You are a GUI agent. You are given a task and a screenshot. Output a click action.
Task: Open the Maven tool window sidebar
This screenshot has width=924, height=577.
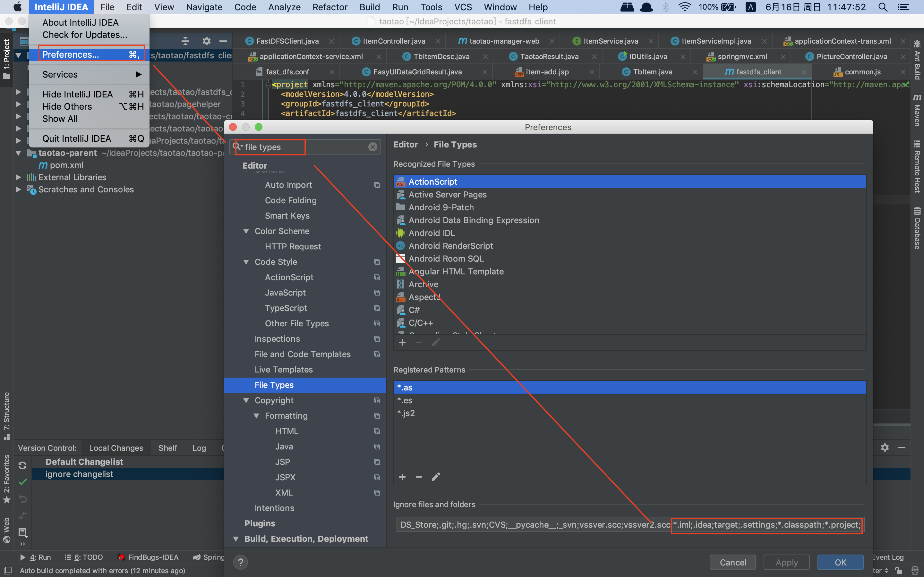tap(917, 111)
